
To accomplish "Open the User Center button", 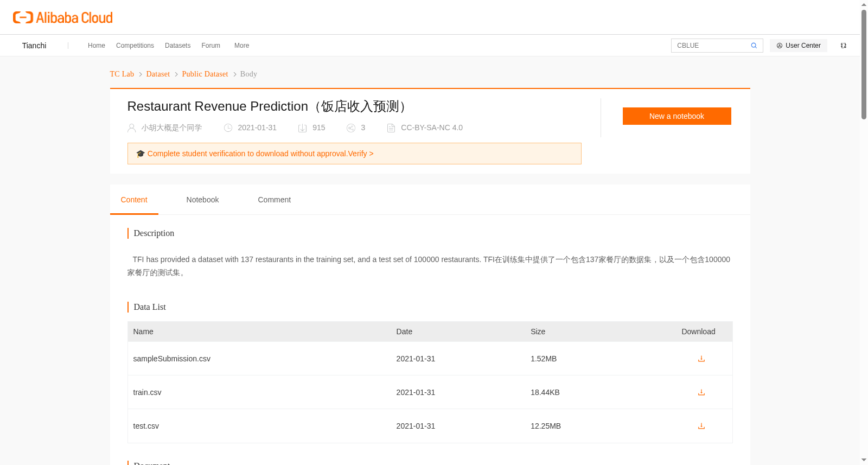I will click(x=799, y=46).
